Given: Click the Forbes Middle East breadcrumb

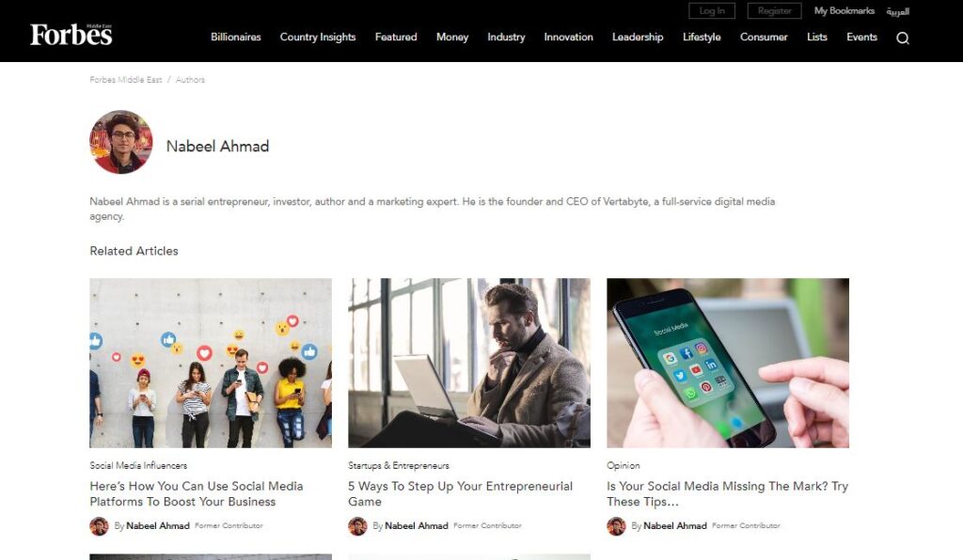Looking at the screenshot, I should pos(126,80).
